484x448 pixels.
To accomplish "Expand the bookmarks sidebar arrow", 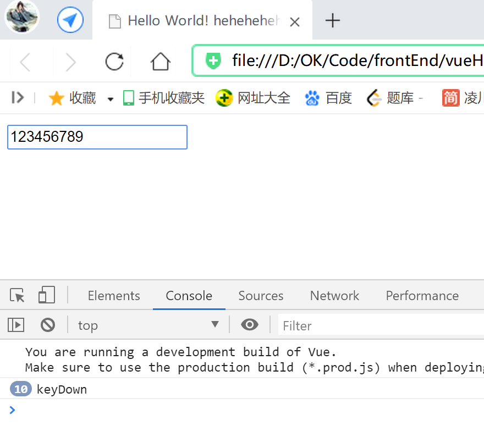I will coord(18,97).
